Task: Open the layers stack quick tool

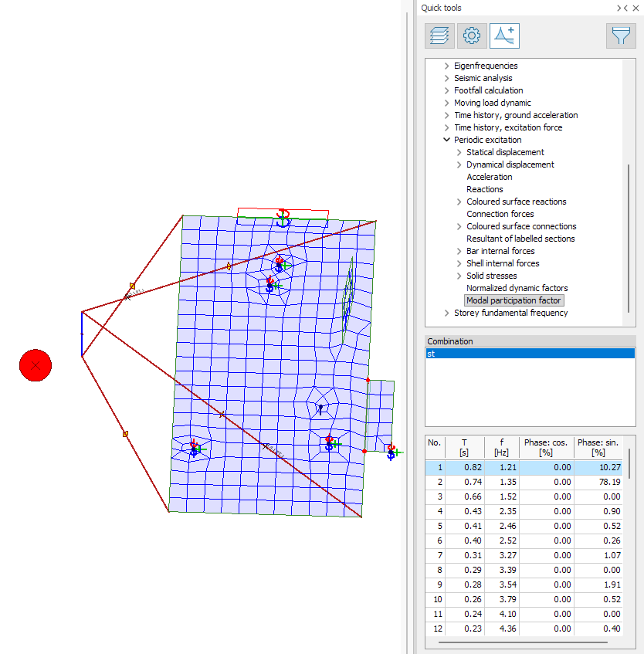Action: pyautogui.click(x=439, y=36)
